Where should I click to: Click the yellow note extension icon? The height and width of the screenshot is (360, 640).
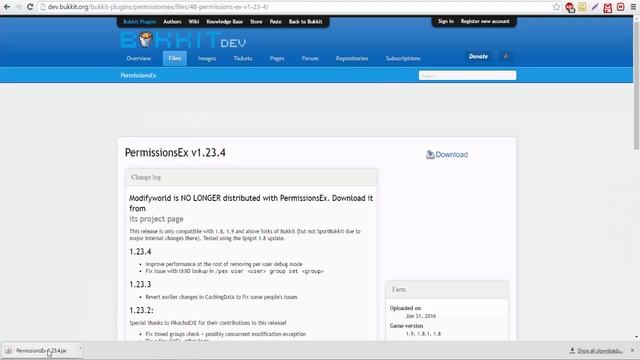(x=582, y=7)
